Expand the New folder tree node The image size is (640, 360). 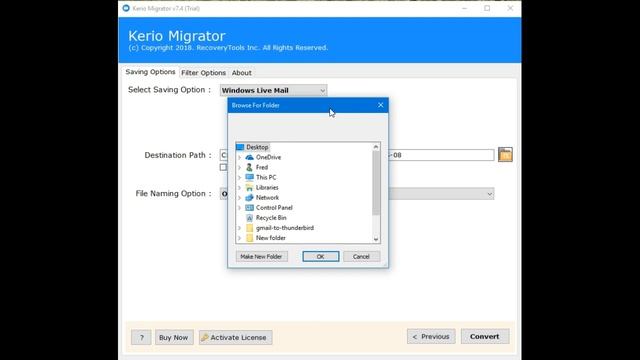point(240,238)
